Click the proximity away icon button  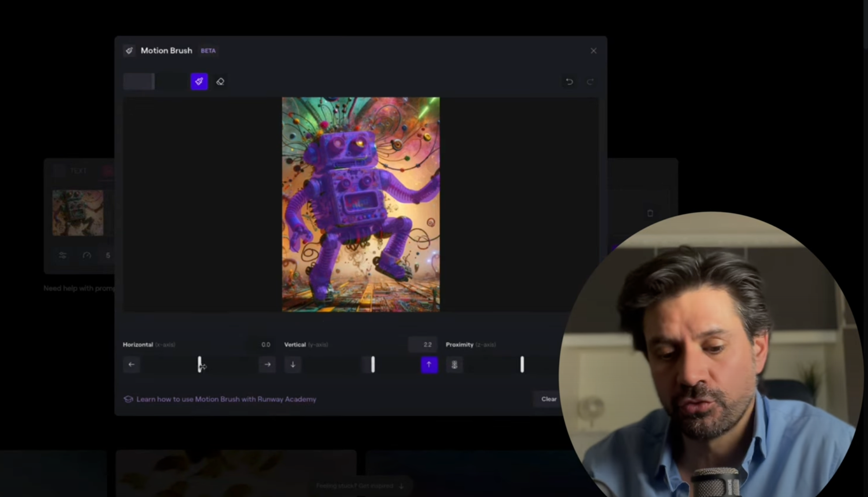coord(454,365)
